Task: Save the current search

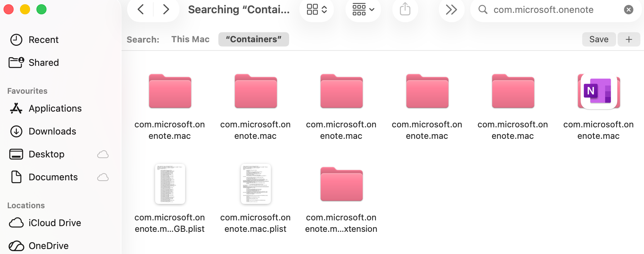Action: pyautogui.click(x=599, y=39)
